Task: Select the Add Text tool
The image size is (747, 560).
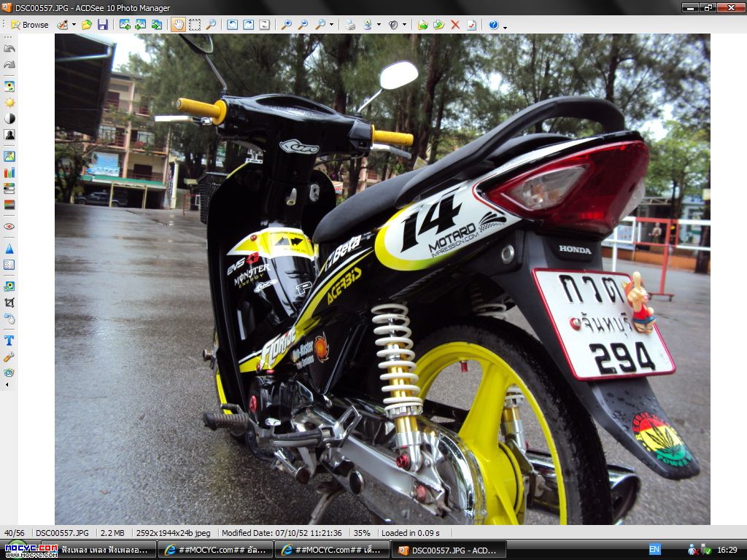Action: coord(9,341)
